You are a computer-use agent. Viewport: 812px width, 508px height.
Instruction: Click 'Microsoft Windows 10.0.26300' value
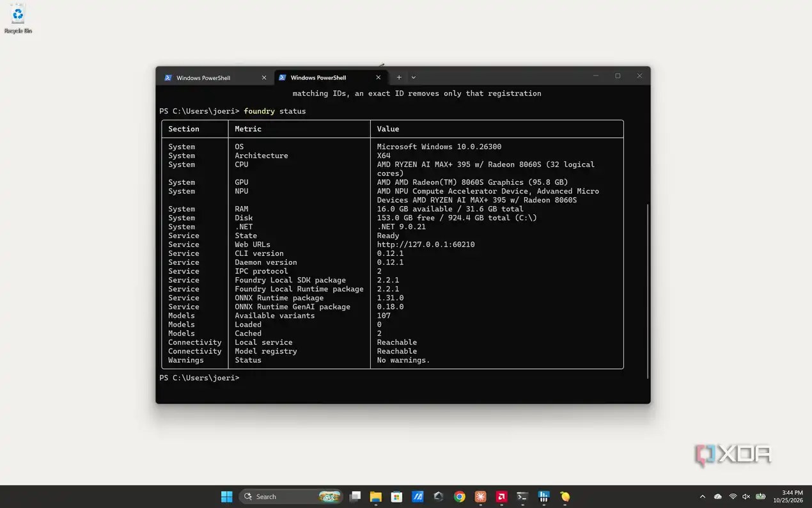coord(439,147)
